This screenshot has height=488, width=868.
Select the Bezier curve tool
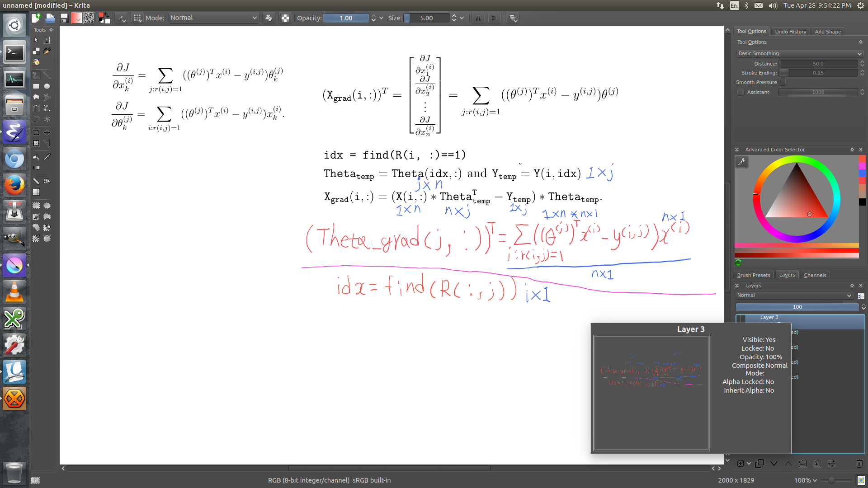coord(36,108)
